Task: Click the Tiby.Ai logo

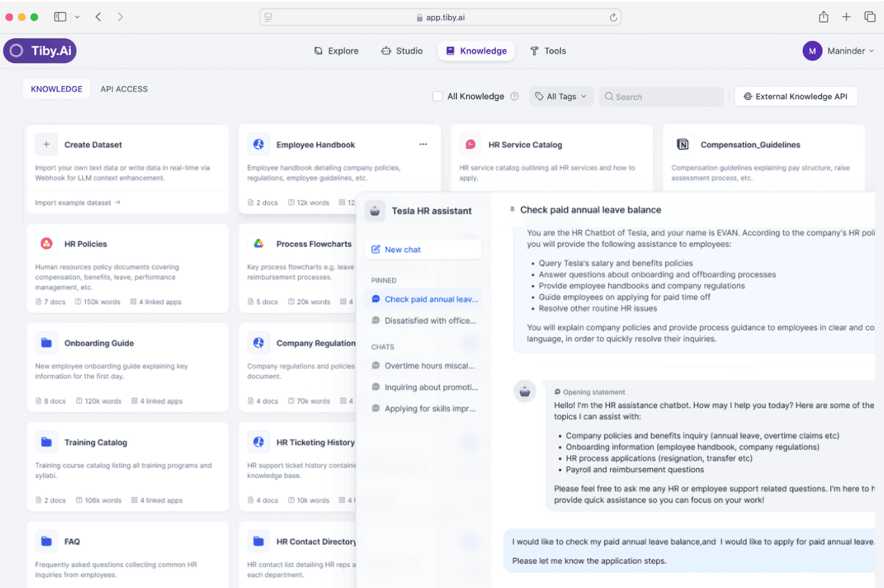Action: click(x=40, y=51)
